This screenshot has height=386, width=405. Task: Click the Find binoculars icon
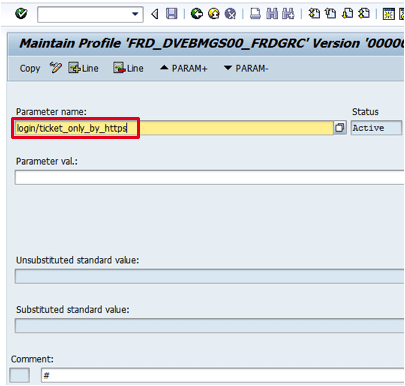272,14
